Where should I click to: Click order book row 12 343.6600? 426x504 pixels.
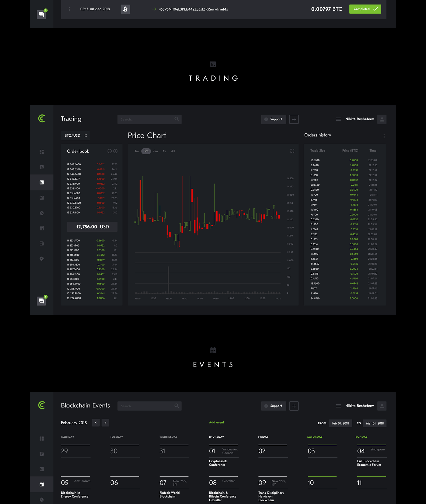92,164
